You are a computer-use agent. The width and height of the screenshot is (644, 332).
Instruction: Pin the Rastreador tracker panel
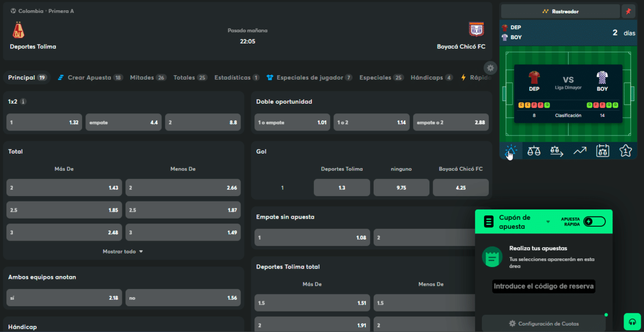[x=628, y=11]
